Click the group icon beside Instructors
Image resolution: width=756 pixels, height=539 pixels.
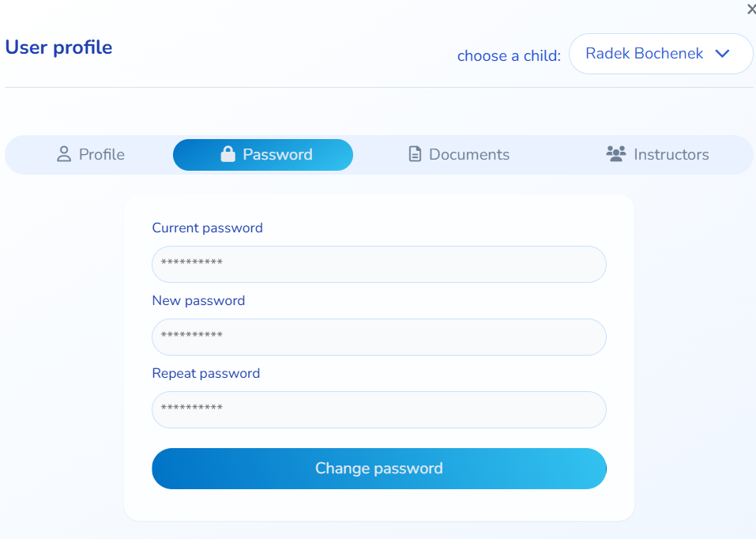pos(615,154)
